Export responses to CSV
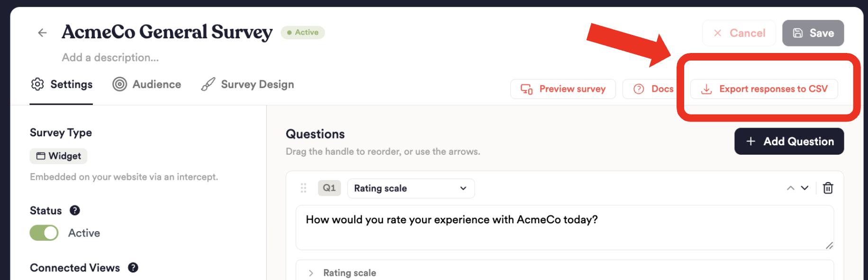Viewport: 868px width, 280px height. tap(764, 89)
